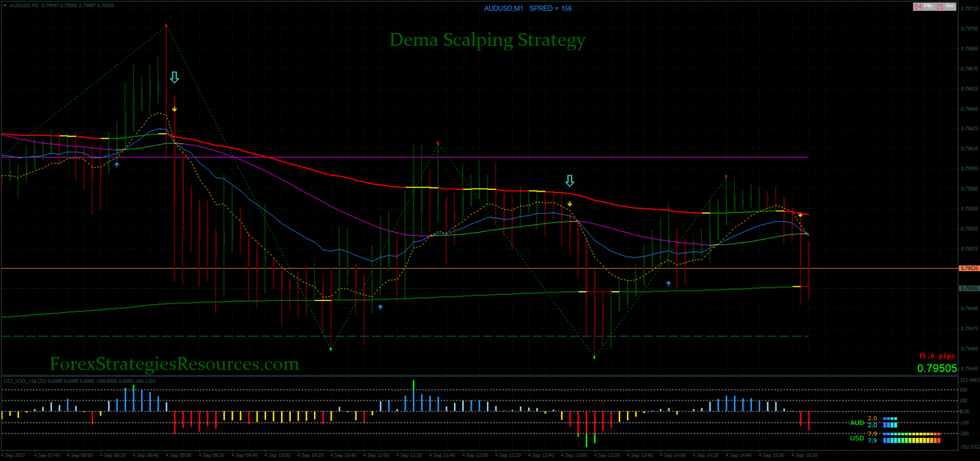
Task: Click the Dema Scalping Strategy title
Action: coord(487,40)
